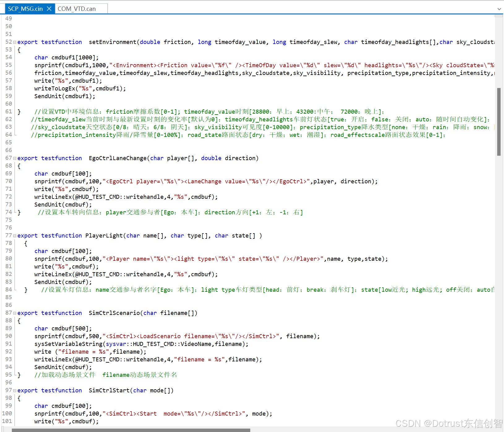Click 'SendUnit(cmdbuf1);' on line 59
The height and width of the screenshot is (432, 504).
point(65,96)
